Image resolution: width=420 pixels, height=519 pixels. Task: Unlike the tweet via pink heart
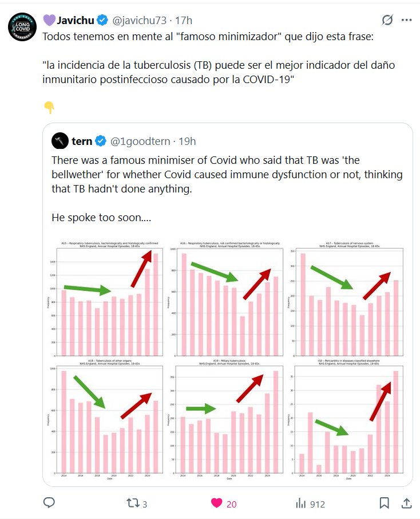(x=217, y=504)
